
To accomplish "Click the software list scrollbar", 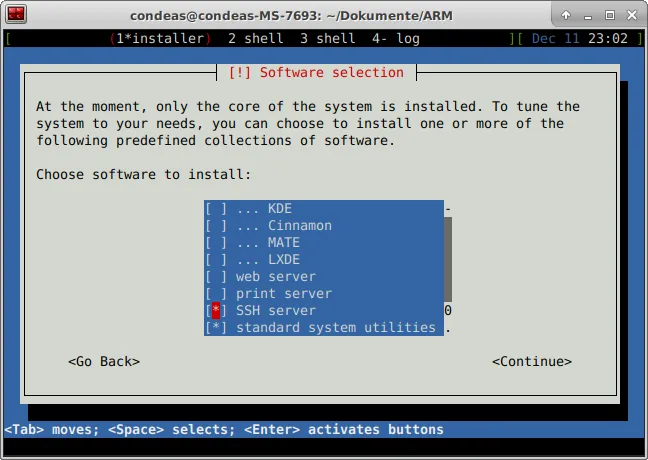I will (448, 260).
